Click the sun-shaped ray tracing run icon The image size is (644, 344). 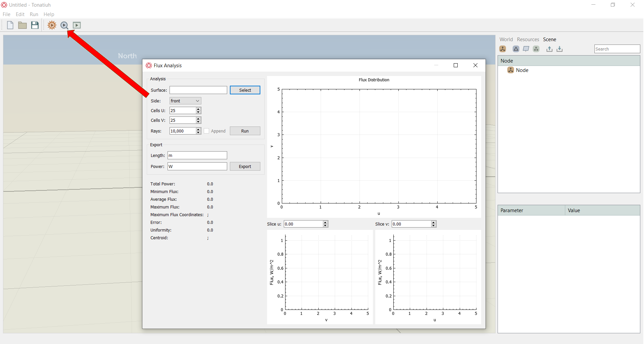click(52, 25)
